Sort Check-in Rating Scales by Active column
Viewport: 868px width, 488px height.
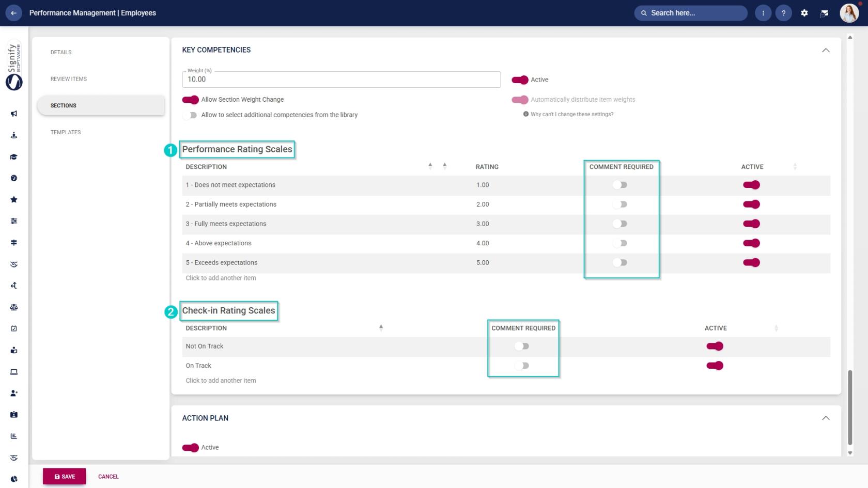click(x=776, y=328)
